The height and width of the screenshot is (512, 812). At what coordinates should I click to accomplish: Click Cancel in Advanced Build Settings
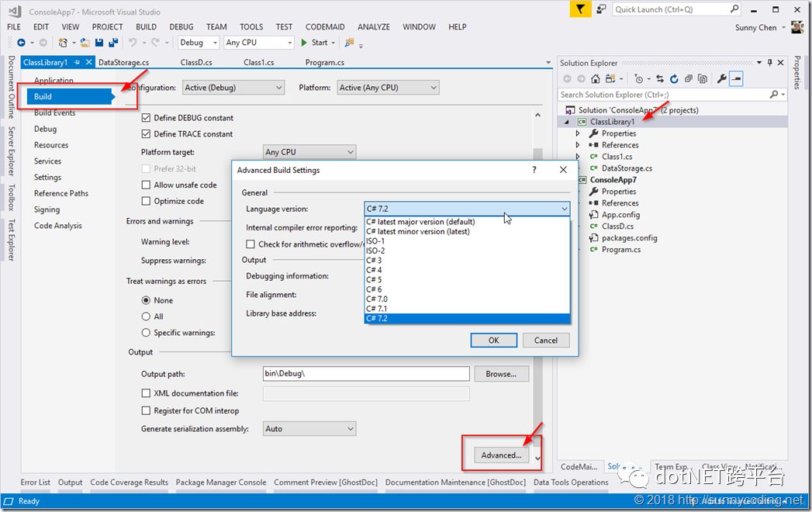point(546,340)
